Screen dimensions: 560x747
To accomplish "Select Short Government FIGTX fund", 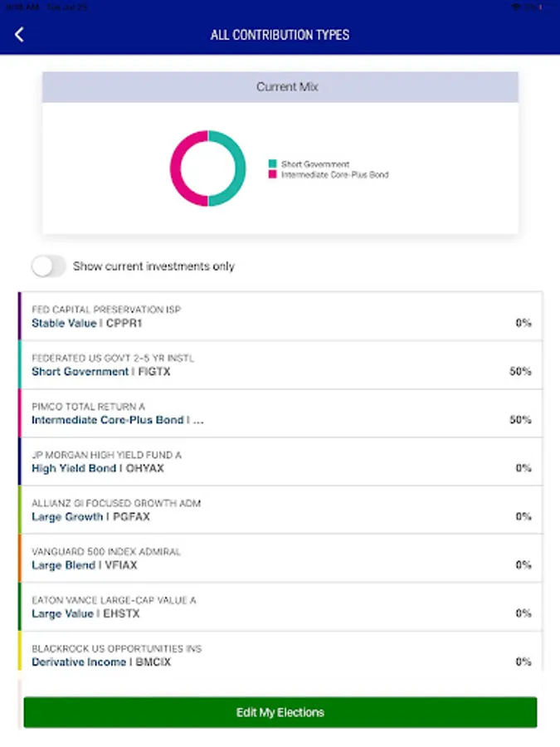I will 249,365.
